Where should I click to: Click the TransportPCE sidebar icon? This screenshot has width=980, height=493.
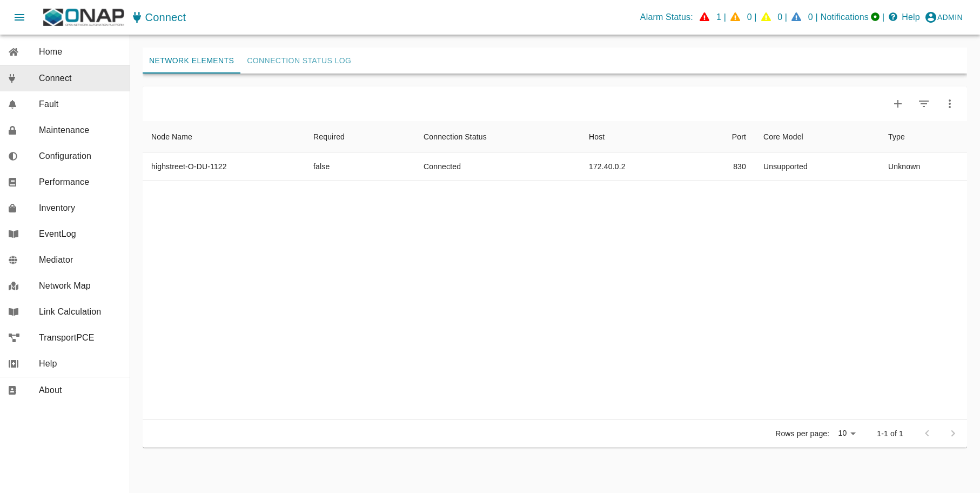[x=14, y=338]
